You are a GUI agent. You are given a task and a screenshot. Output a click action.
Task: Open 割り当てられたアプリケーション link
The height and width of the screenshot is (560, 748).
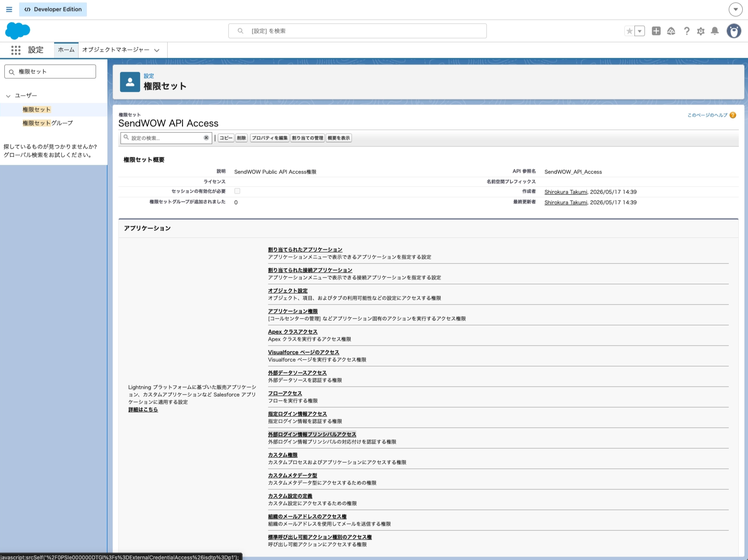point(305,250)
